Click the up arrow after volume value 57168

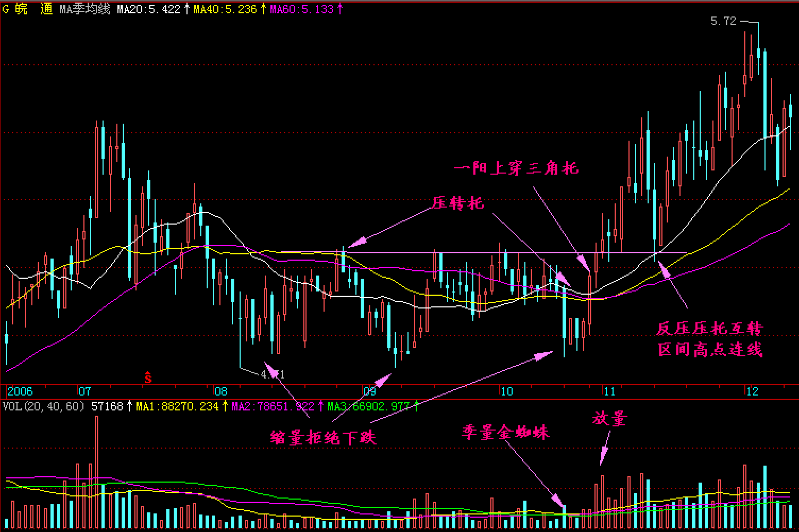click(x=129, y=406)
